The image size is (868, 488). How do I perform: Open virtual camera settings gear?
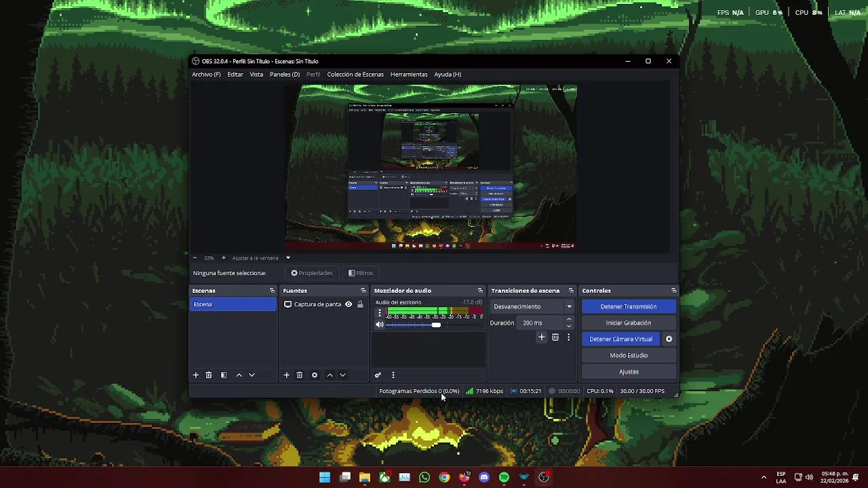point(669,339)
